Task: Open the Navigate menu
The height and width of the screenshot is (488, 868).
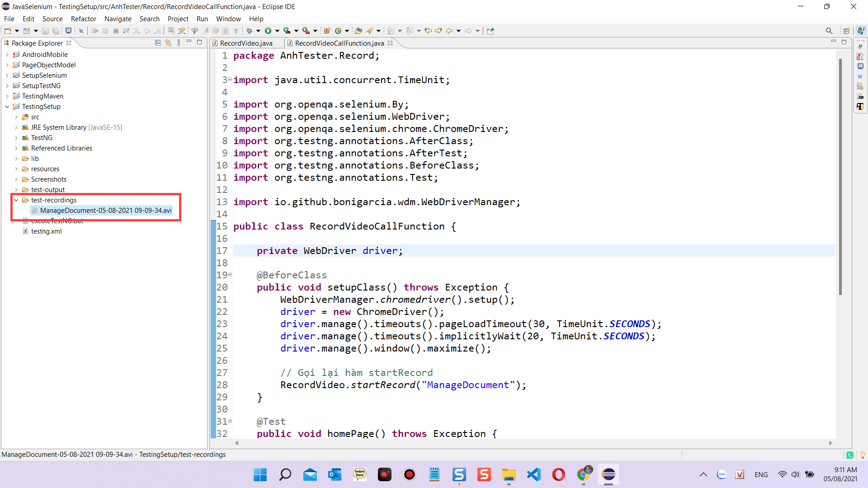Action: pos(118,19)
